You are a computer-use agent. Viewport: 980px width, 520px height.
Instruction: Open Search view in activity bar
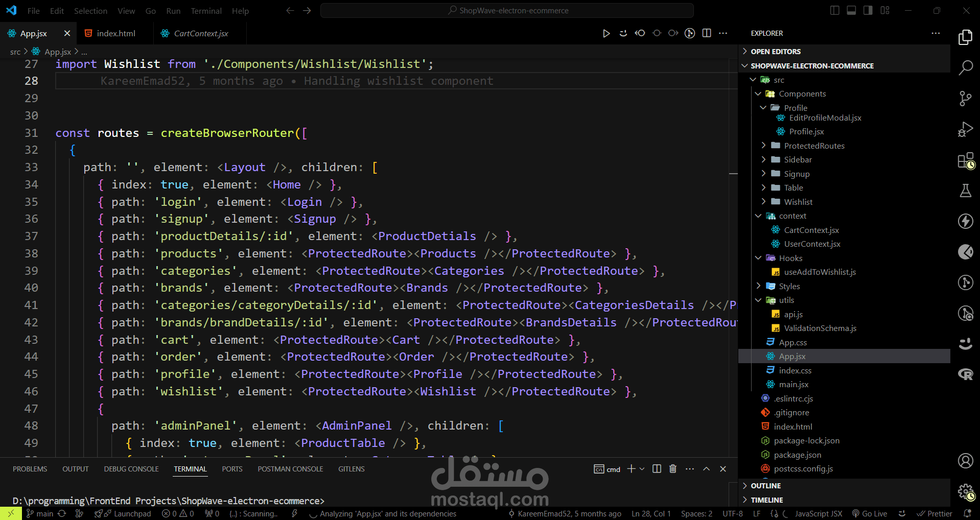point(965,67)
